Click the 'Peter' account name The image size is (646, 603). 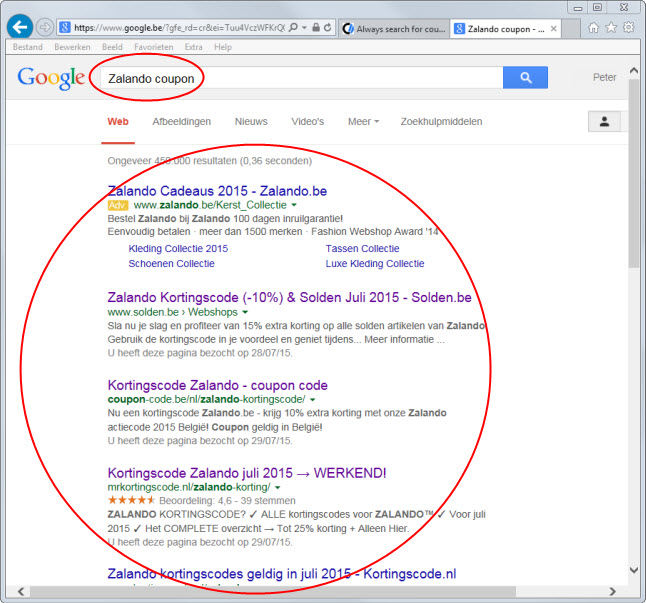(x=604, y=77)
